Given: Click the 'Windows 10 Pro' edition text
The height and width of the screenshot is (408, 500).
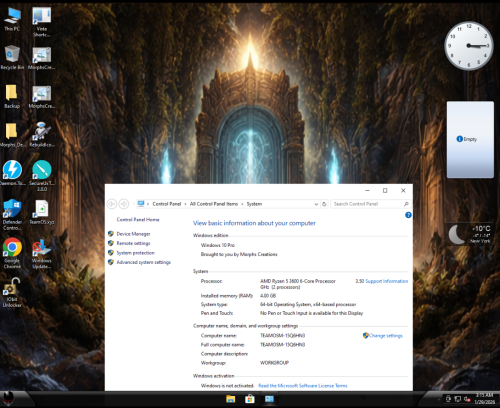Looking at the screenshot, I should point(218,245).
